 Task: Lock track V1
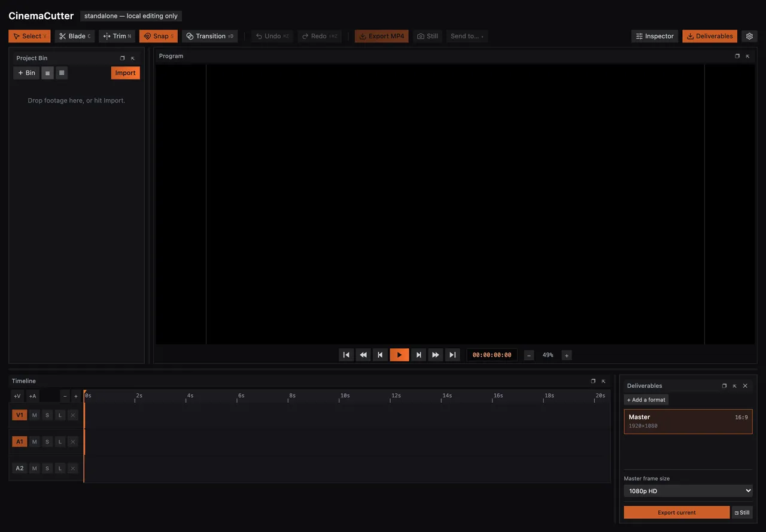60,415
